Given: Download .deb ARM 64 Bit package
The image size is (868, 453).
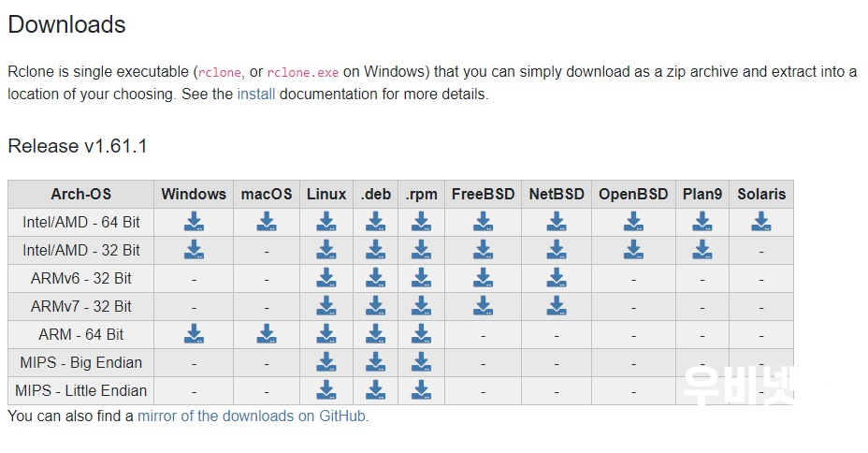Looking at the screenshot, I should coord(375,334).
